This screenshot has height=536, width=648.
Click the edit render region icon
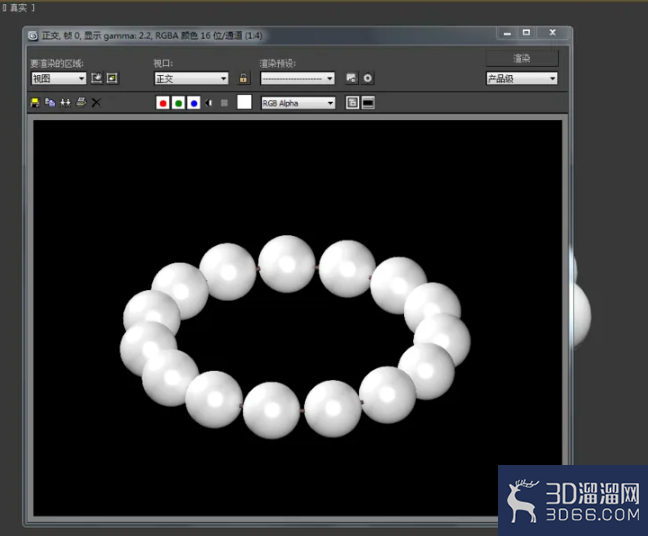[97, 78]
